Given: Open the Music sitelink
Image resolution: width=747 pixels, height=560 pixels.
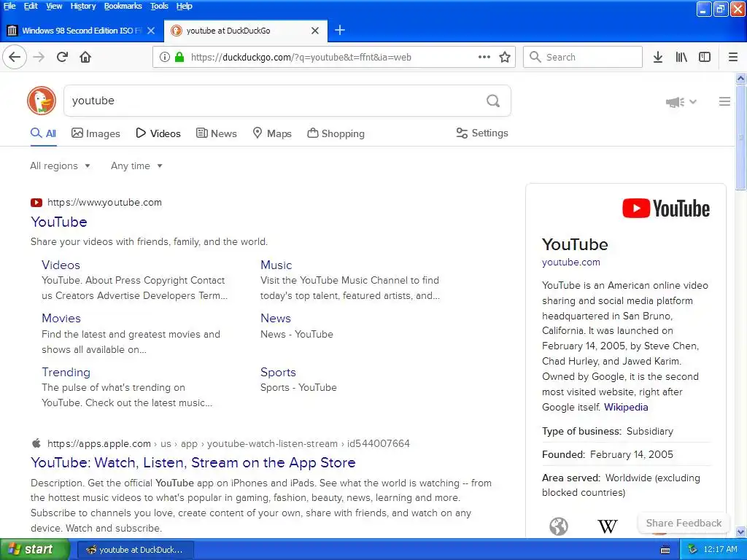Looking at the screenshot, I should tap(276, 265).
